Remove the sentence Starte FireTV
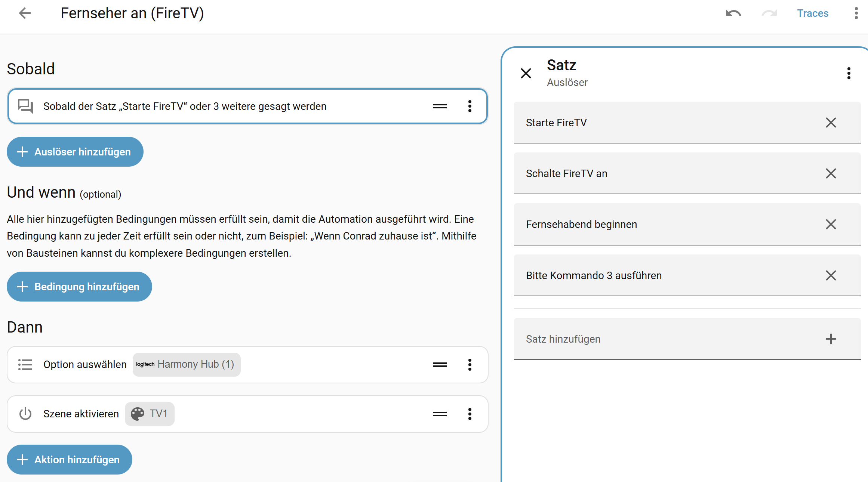This screenshot has width=868, height=482. [831, 123]
